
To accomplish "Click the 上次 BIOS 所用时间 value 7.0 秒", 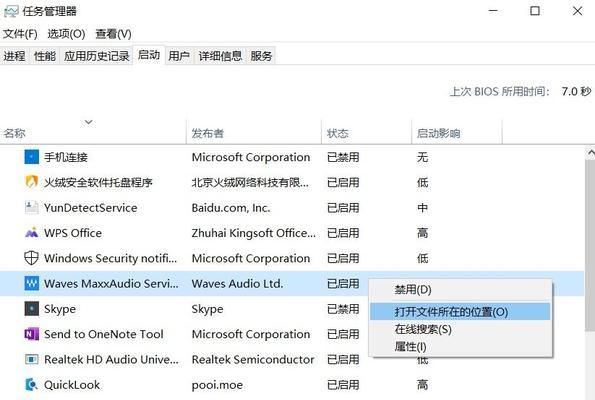I will coord(576,91).
